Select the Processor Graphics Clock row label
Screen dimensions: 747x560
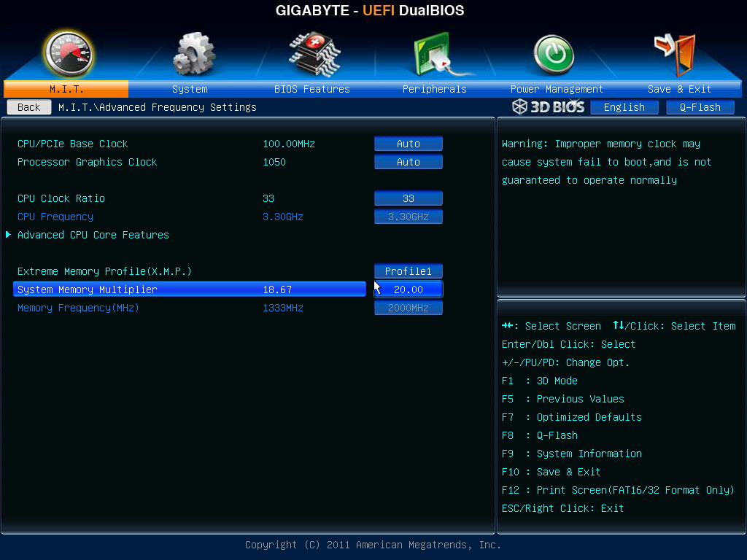click(88, 162)
